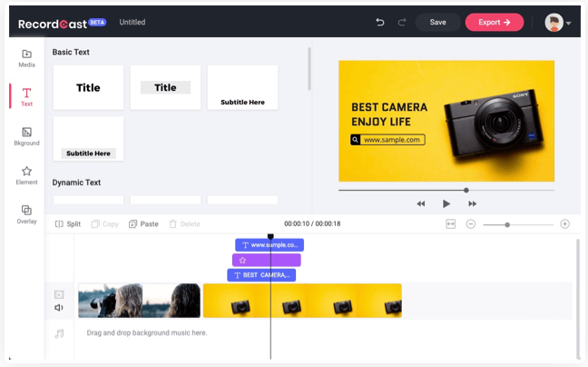This screenshot has height=367, width=588.
Task: Click the timeline vertical scrollbar
Action: click(x=578, y=298)
